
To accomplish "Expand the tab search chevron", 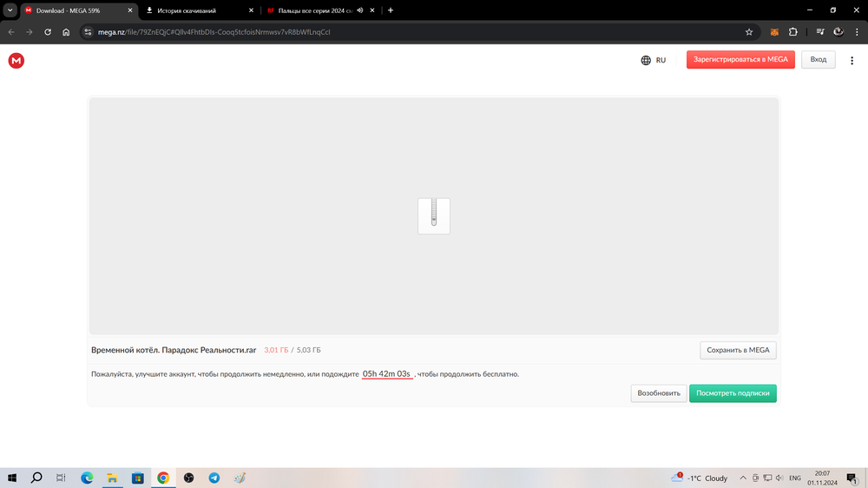I will click(x=10, y=10).
